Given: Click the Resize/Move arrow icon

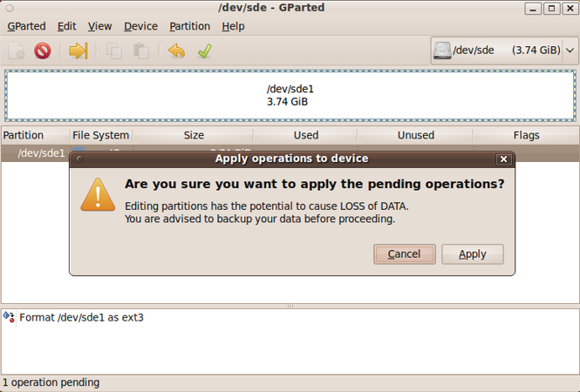Looking at the screenshot, I should pos(78,51).
